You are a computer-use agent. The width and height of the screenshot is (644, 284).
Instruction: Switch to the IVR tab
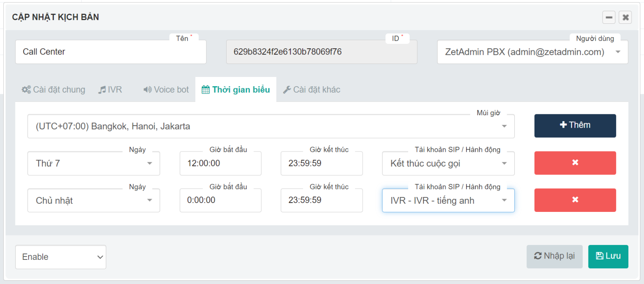coord(110,89)
